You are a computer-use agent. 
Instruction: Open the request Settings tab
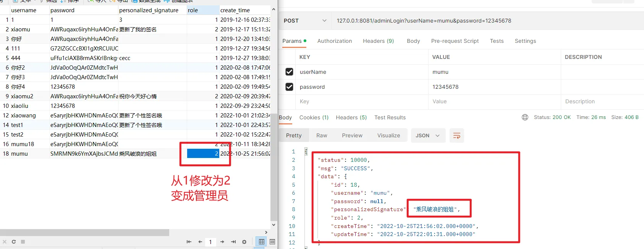point(525,41)
